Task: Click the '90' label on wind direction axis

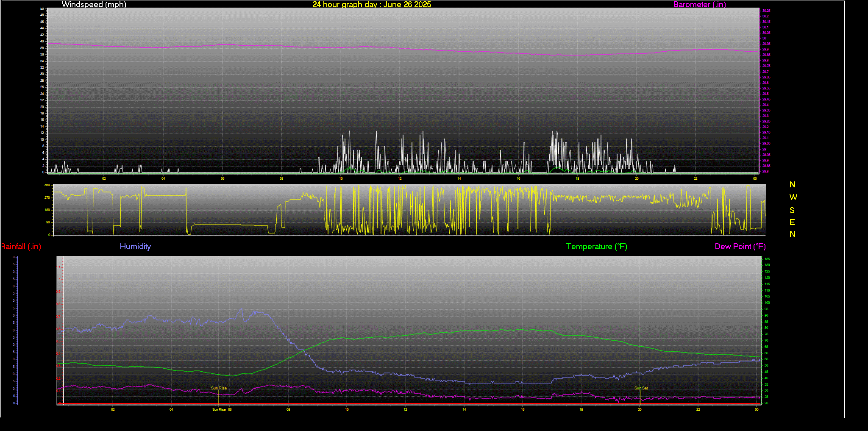Action: point(48,222)
